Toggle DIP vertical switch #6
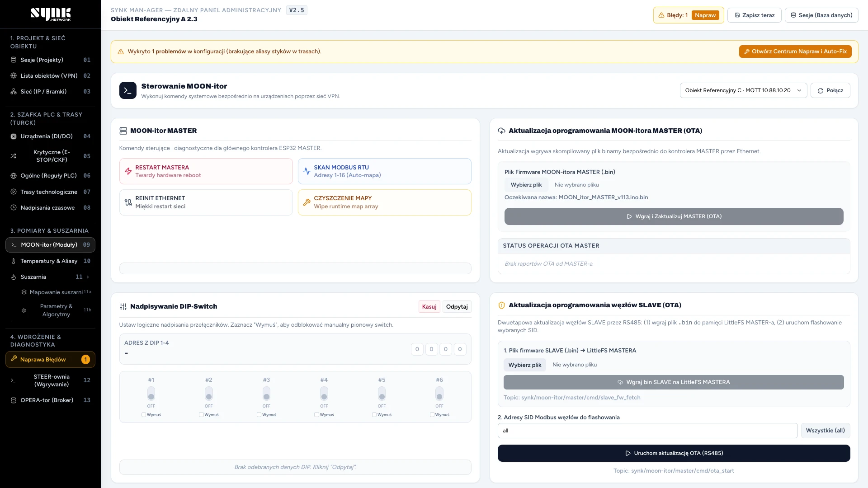This screenshot has height=488, width=868. point(439,394)
